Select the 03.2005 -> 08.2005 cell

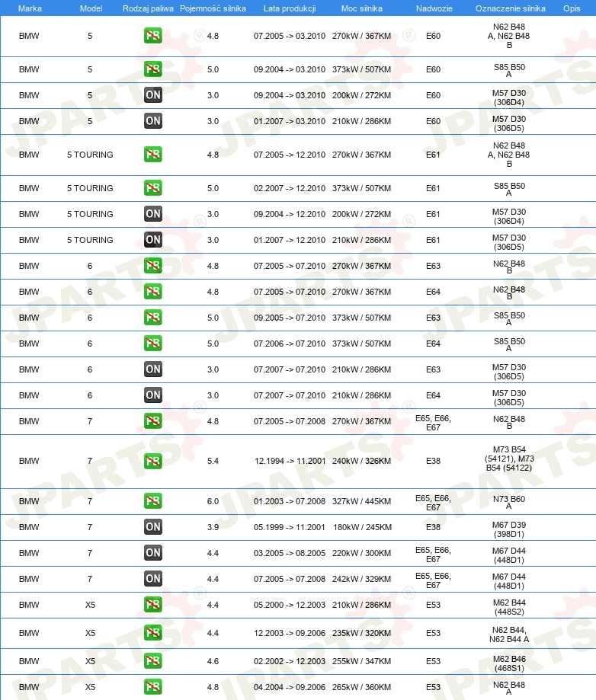click(x=290, y=553)
